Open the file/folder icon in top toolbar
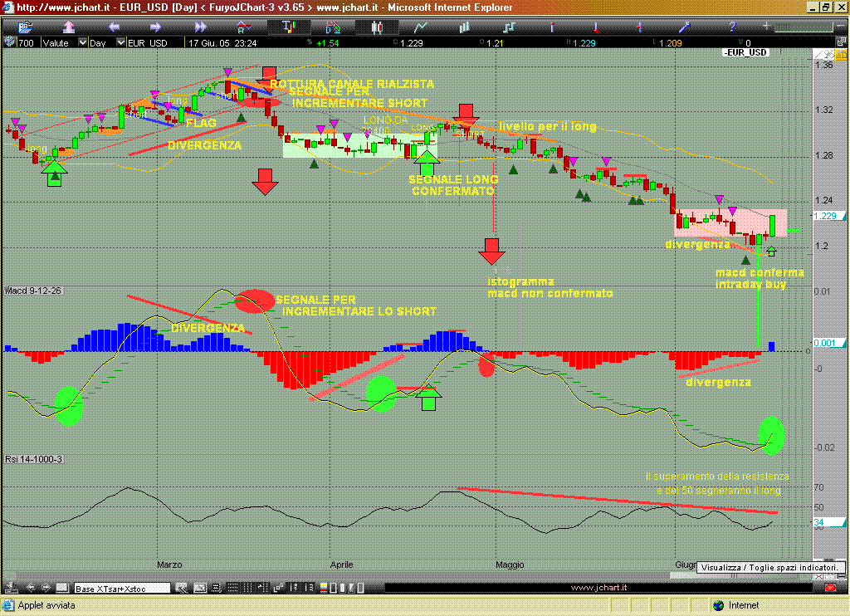850x616 pixels. [x=24, y=27]
